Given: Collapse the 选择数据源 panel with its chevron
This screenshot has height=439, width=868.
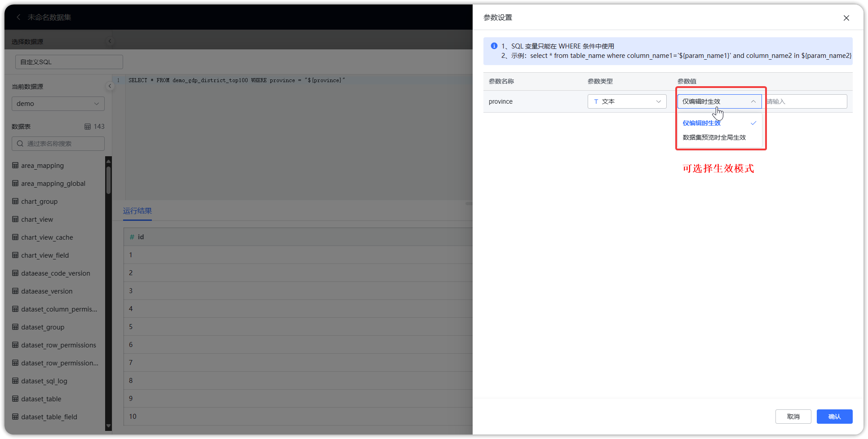Looking at the screenshot, I should pyautogui.click(x=110, y=41).
